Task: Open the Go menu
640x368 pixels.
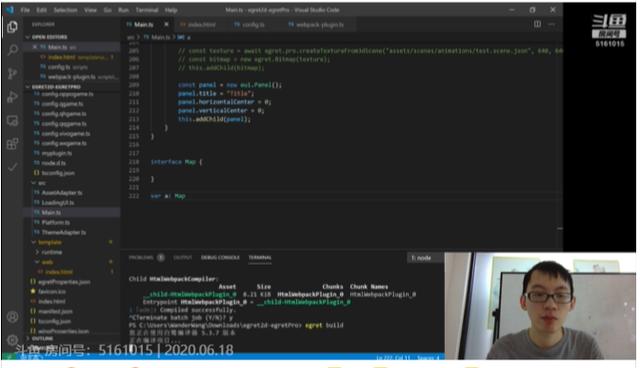Action: 108,10
